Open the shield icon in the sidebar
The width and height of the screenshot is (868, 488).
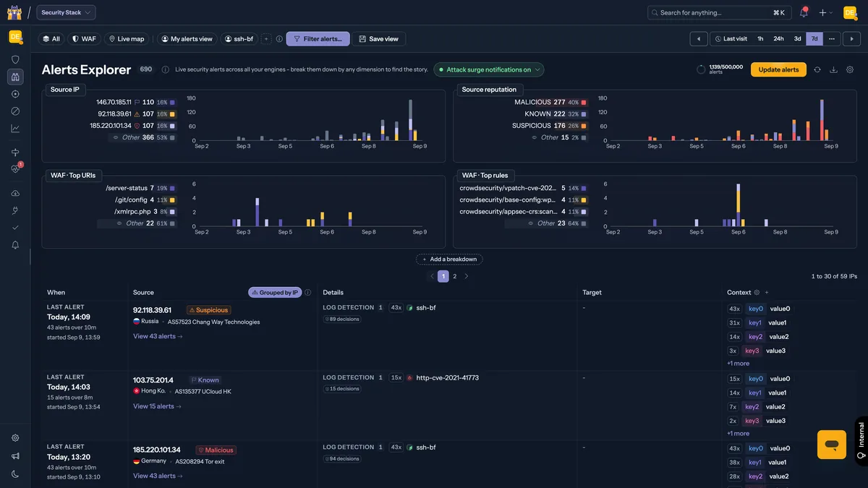click(15, 59)
